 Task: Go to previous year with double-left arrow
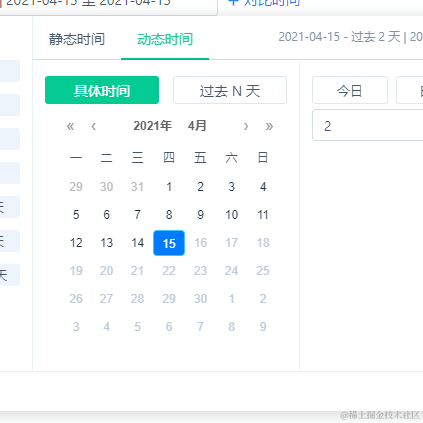[70, 126]
